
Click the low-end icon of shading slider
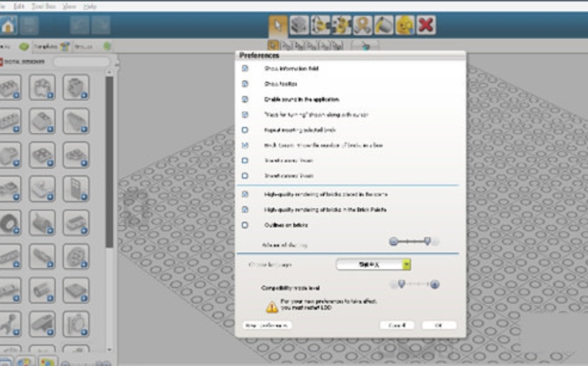393,242
